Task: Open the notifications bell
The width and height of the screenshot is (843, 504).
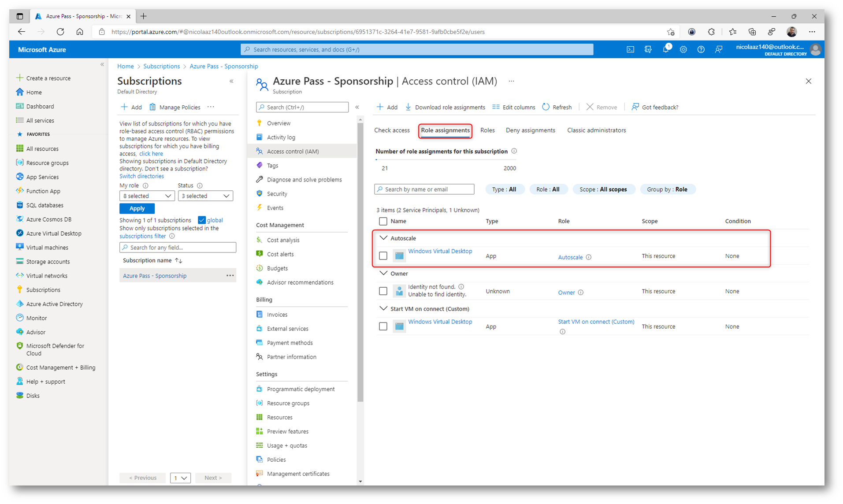Action: coord(666,49)
